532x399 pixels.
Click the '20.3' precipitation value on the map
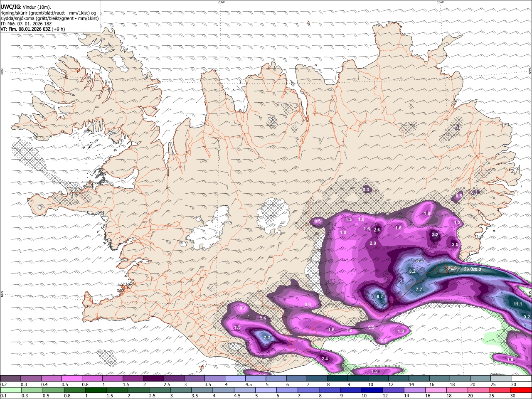click(476, 269)
